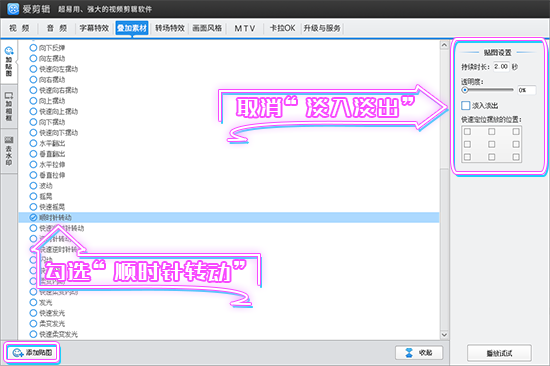Click the 透明度 slider handle
The width and height of the screenshot is (550, 366).
[465, 90]
